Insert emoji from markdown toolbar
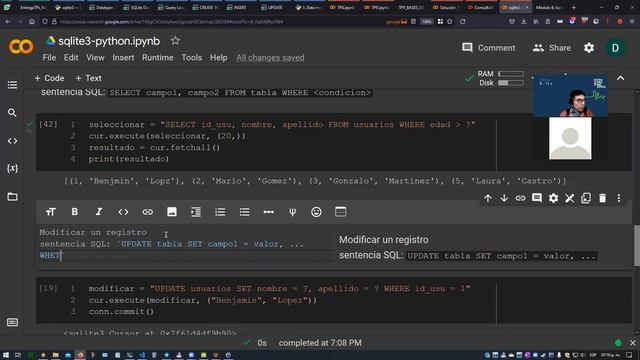 pyautogui.click(x=316, y=212)
